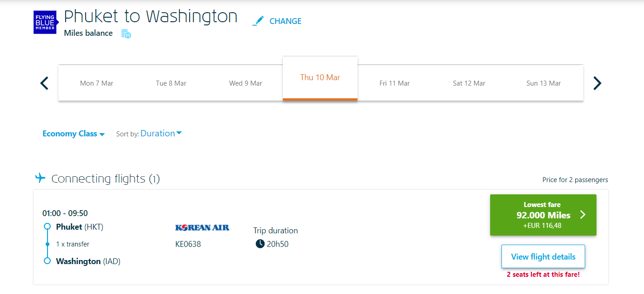Select the Wed 9 Mar date tab
This screenshot has width=644, height=294.
click(245, 83)
